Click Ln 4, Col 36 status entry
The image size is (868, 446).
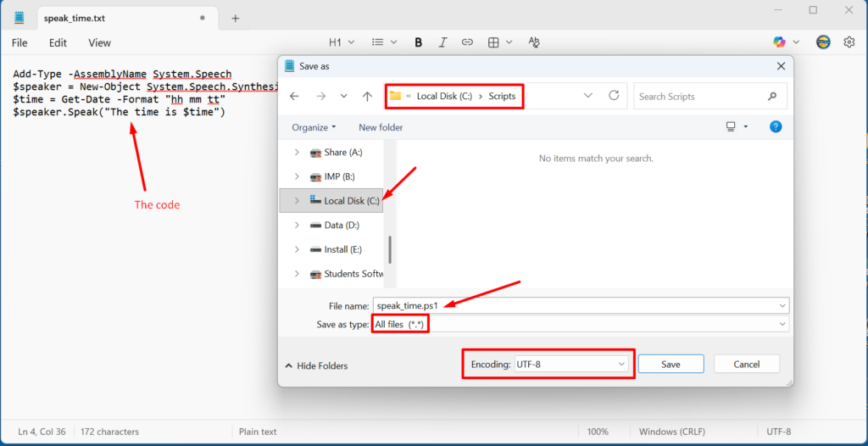click(42, 432)
